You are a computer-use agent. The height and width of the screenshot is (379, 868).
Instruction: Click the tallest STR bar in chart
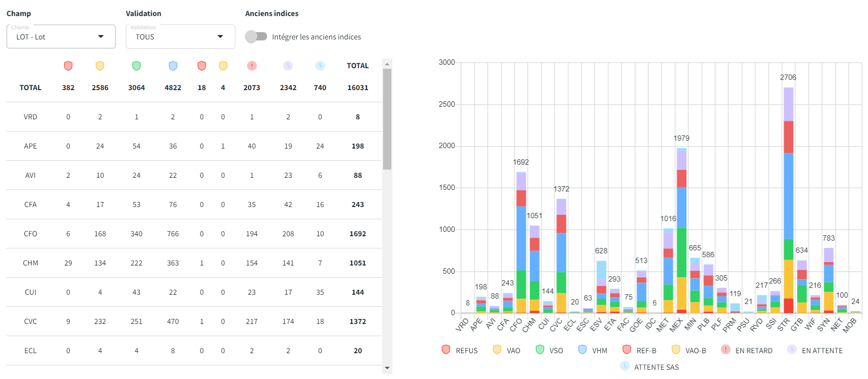click(x=788, y=195)
